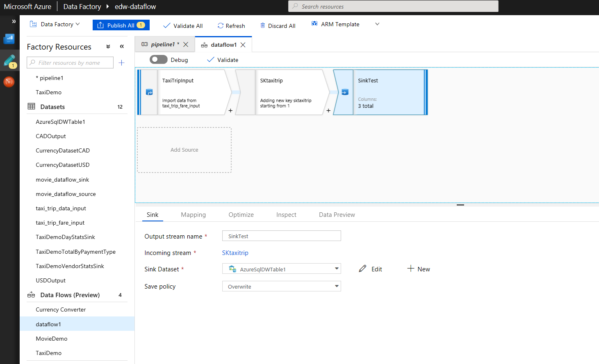Open the Data Factory dropdown in toolbar

point(55,24)
